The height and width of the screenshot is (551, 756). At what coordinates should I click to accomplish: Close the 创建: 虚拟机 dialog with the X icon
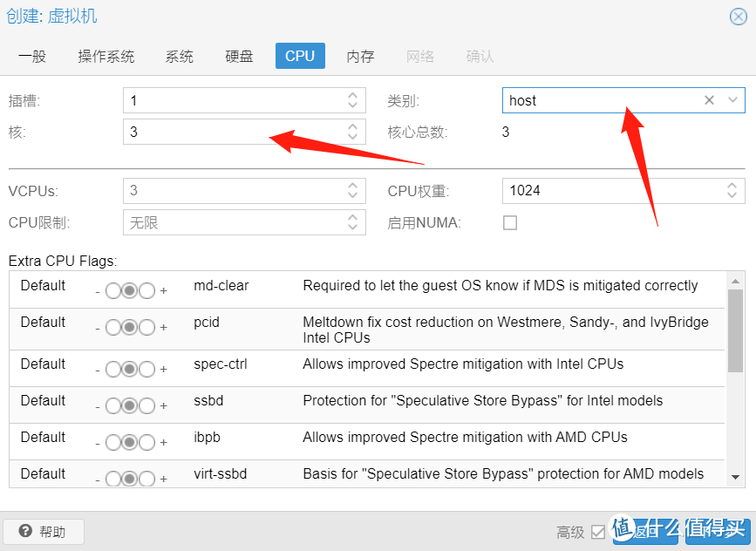click(740, 16)
